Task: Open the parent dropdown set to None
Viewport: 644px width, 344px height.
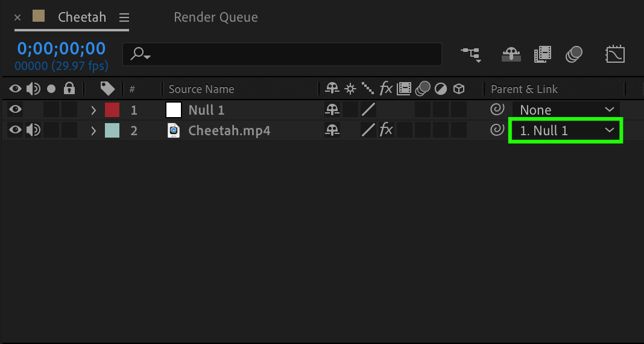Action: (x=566, y=110)
